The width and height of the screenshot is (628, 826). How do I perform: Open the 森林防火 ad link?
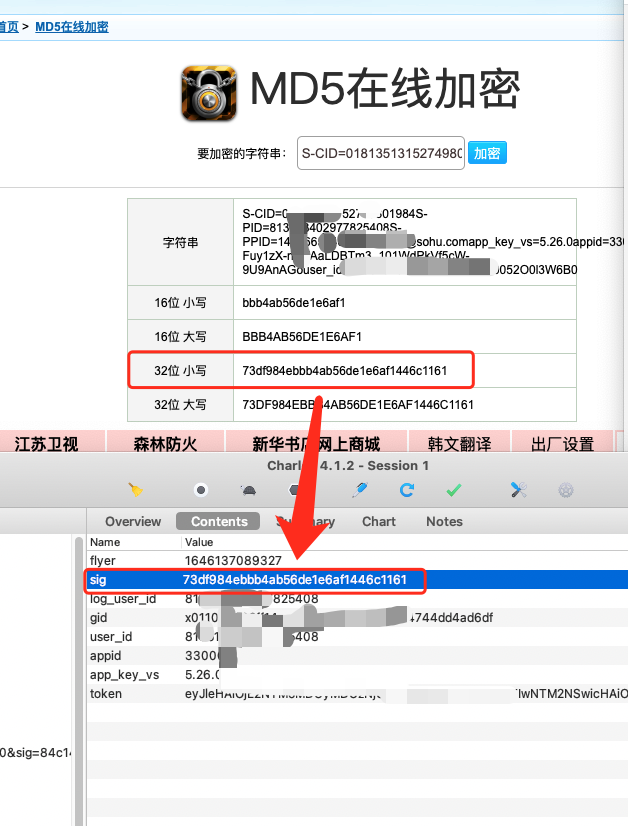point(165,443)
